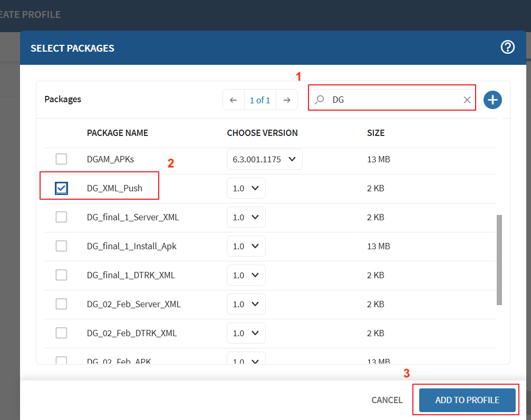This screenshot has width=531, height=420.
Task: Tick the DG_final_1_Install_Apk checkbox
Action: point(62,246)
